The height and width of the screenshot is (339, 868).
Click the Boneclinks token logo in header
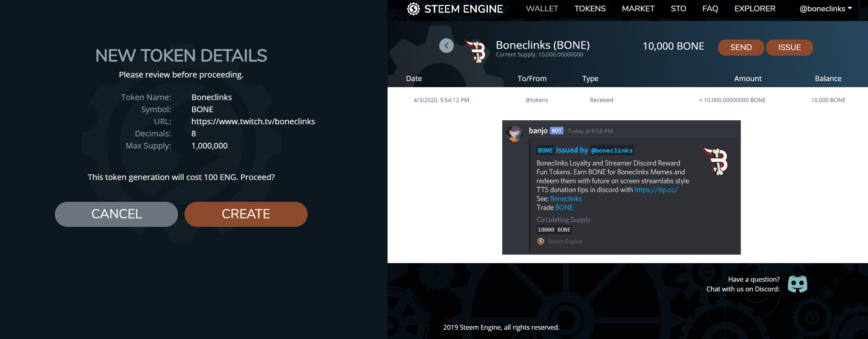pos(476,51)
